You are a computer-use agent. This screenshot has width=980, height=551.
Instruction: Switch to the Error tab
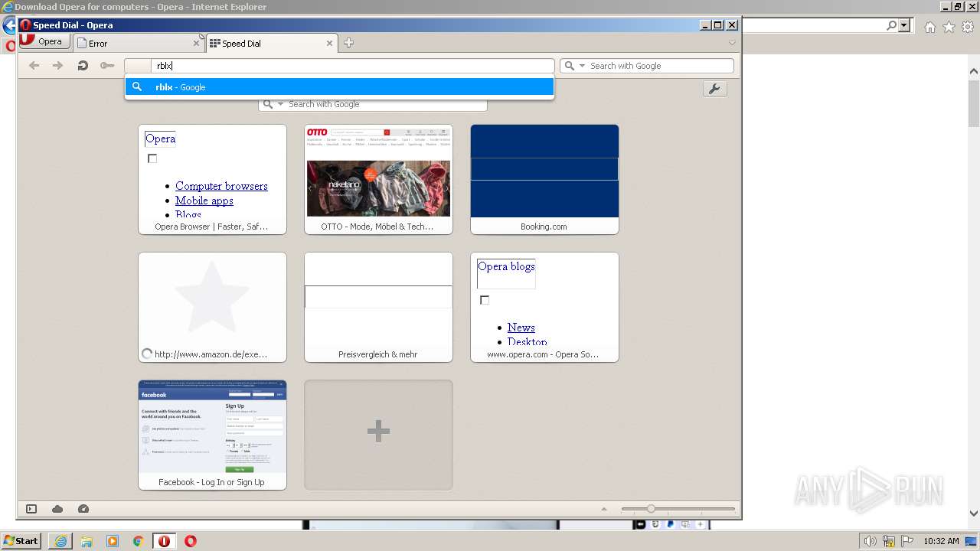pyautogui.click(x=139, y=44)
